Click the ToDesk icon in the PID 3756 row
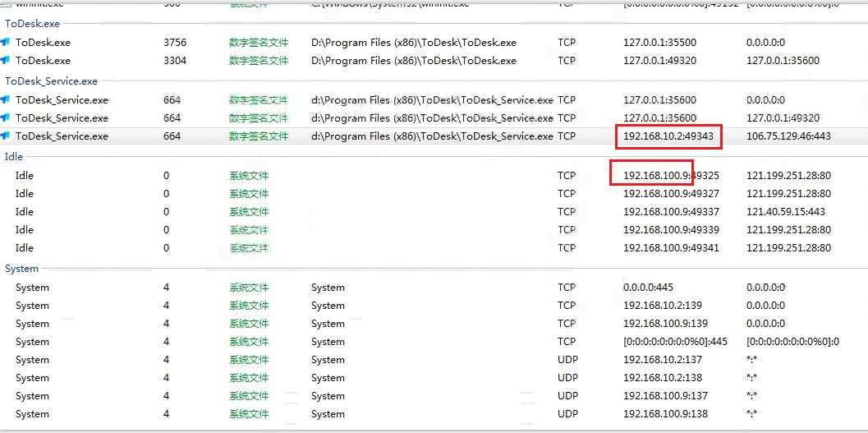Screen dimensions: 868x433 [6, 42]
